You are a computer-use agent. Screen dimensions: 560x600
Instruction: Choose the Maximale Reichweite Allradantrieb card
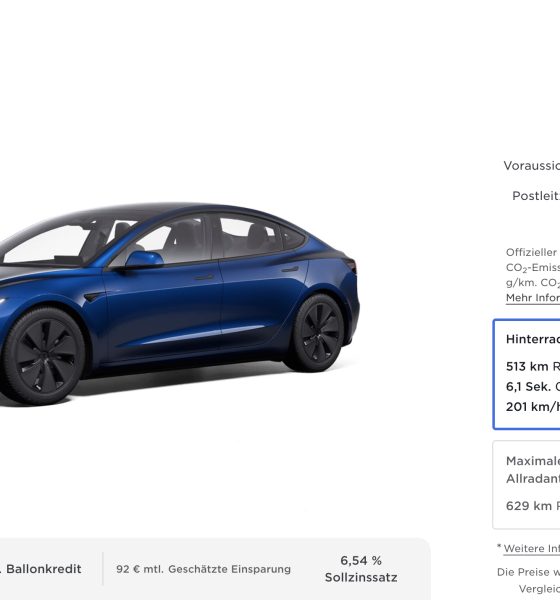tap(527, 485)
